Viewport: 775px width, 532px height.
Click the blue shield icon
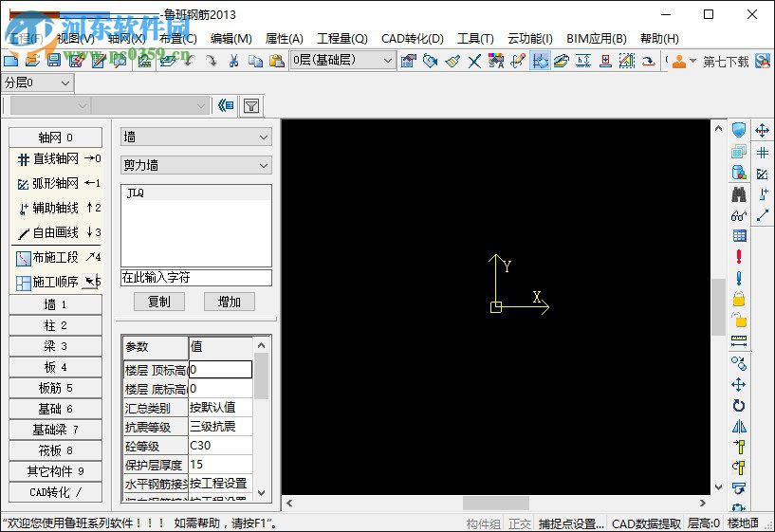(x=739, y=130)
